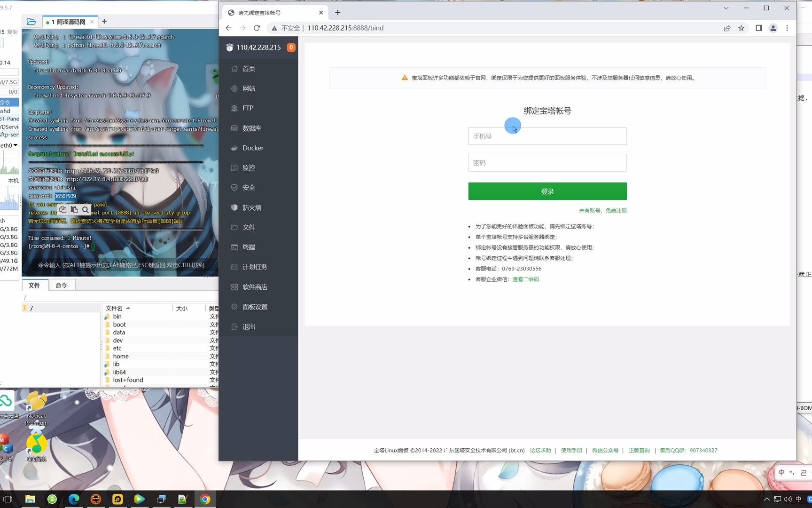Image resolution: width=812 pixels, height=508 pixels.
Task: Click the terminal search magnifier icon
Action: [x=85, y=210]
